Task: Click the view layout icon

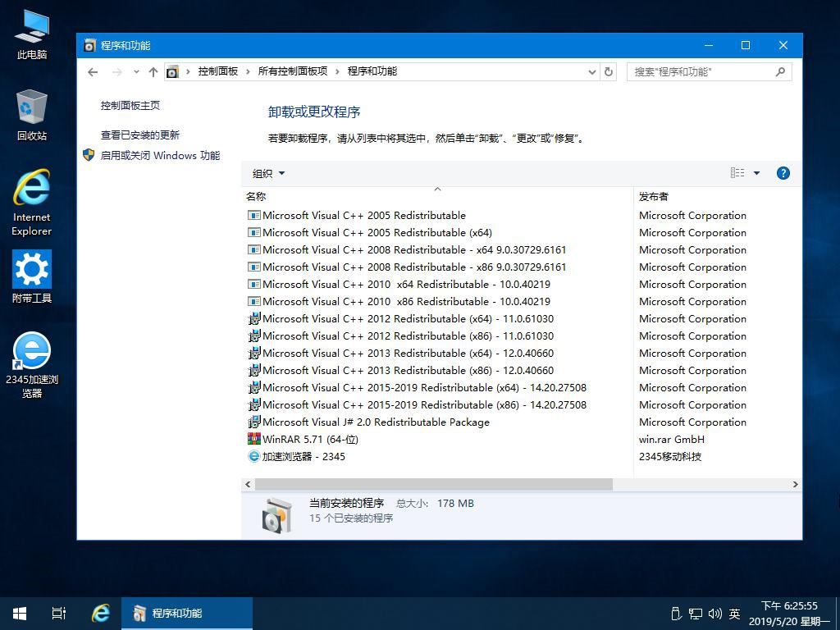Action: coord(737,172)
